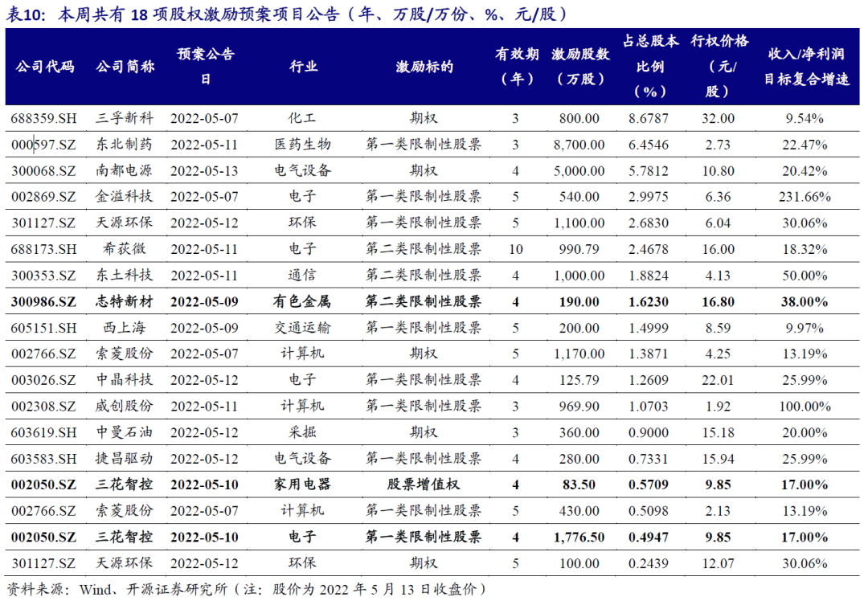The height and width of the screenshot is (601, 868).
Task: Select company name 东北制药
Action: click(x=125, y=145)
